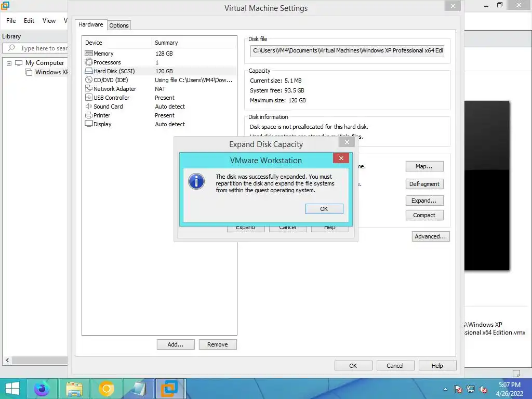532x399 pixels.
Task: Click the Printer device icon
Action: click(88, 115)
